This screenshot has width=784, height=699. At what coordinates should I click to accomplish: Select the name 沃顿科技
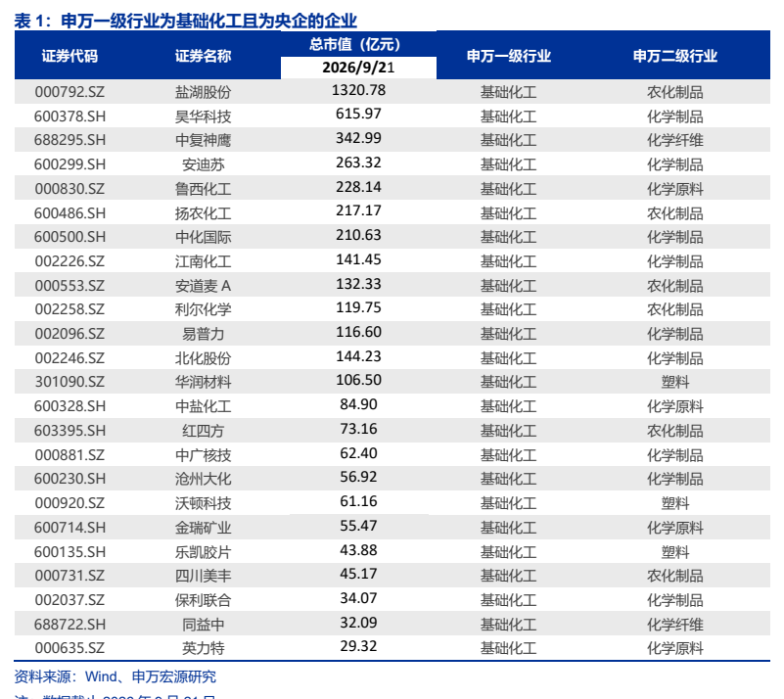coord(203,503)
